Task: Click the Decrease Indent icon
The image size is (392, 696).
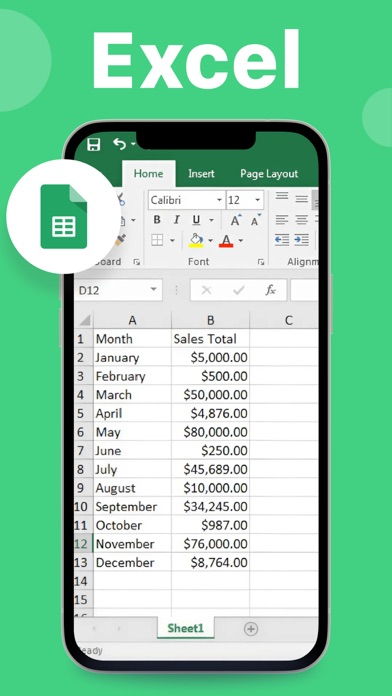Action: [282, 240]
